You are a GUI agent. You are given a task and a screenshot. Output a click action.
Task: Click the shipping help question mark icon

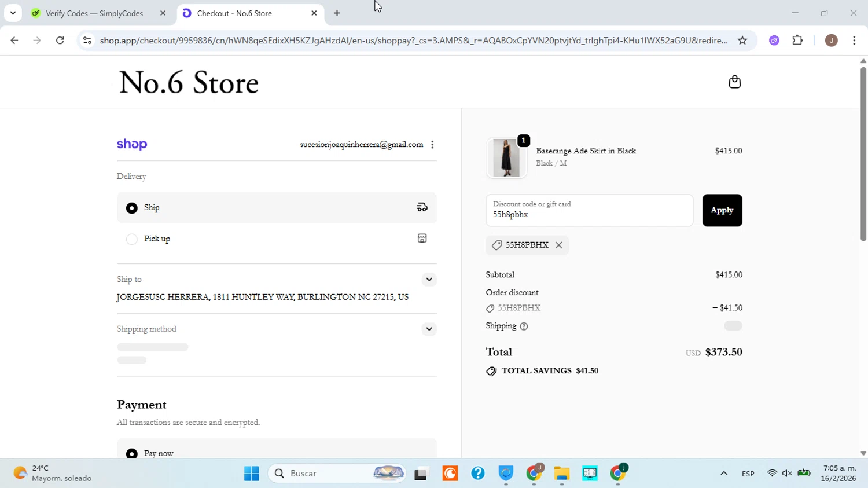524,326
